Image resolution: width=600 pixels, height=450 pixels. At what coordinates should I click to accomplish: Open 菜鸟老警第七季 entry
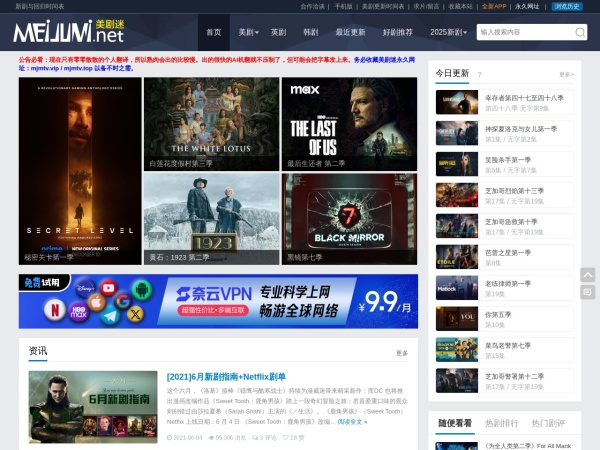[505, 350]
